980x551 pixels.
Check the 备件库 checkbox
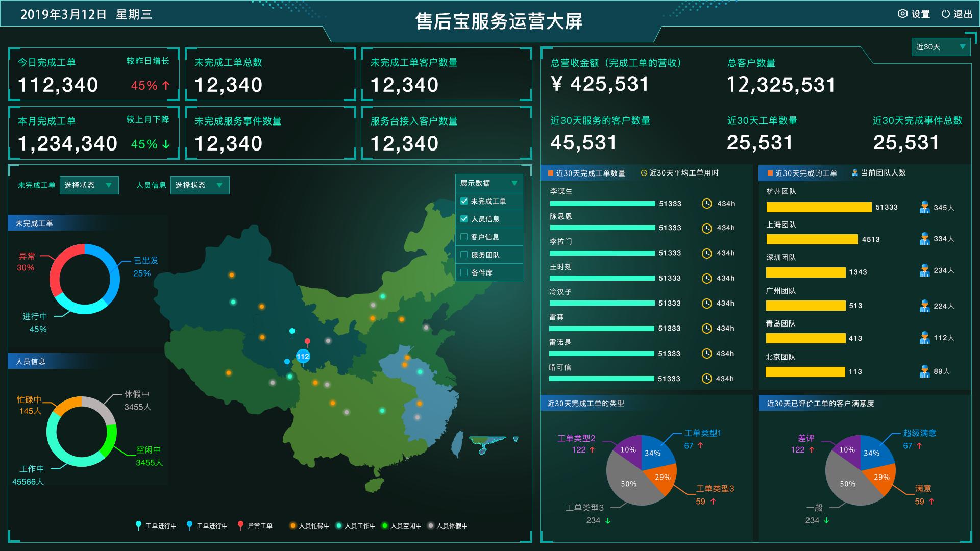click(x=464, y=272)
